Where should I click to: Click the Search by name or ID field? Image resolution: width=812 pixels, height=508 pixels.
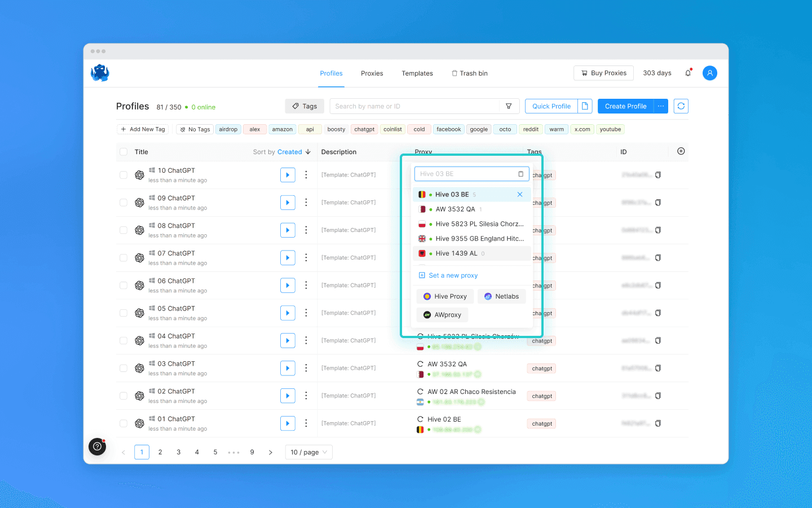tap(415, 106)
